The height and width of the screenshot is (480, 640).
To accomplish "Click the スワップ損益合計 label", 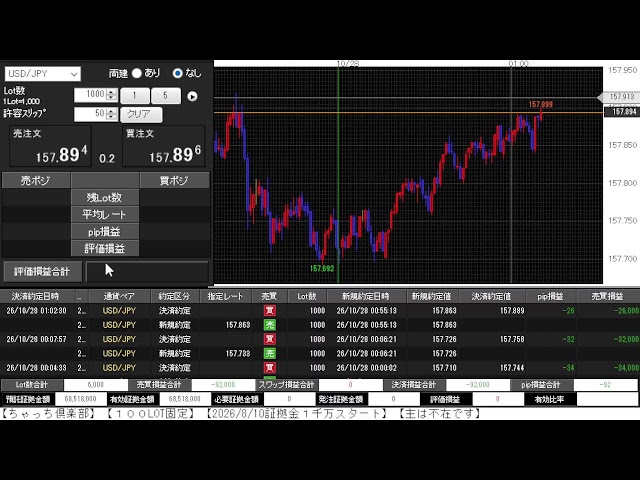I will click(287, 385).
